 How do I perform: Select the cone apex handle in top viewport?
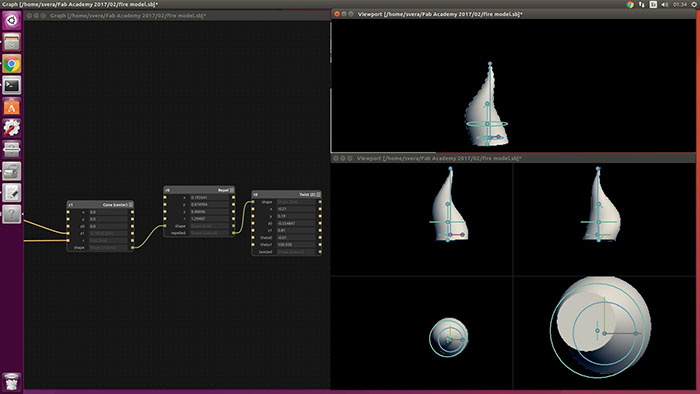490,64
